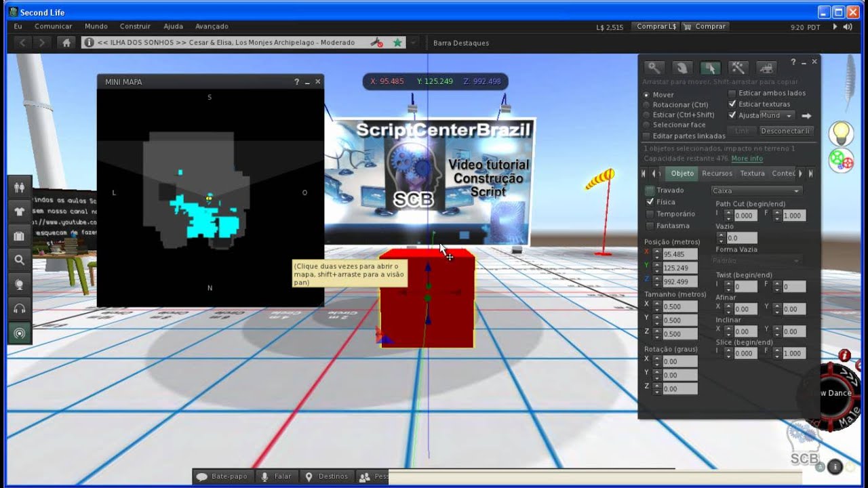Click the parcel info icon in the location bar

(x=88, y=43)
